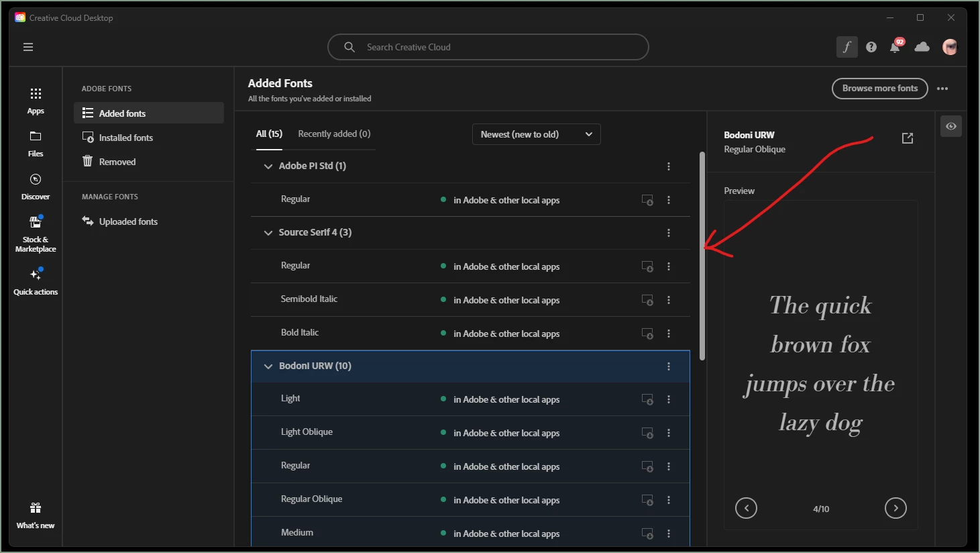Open Bodoni URW in external browser

click(908, 138)
